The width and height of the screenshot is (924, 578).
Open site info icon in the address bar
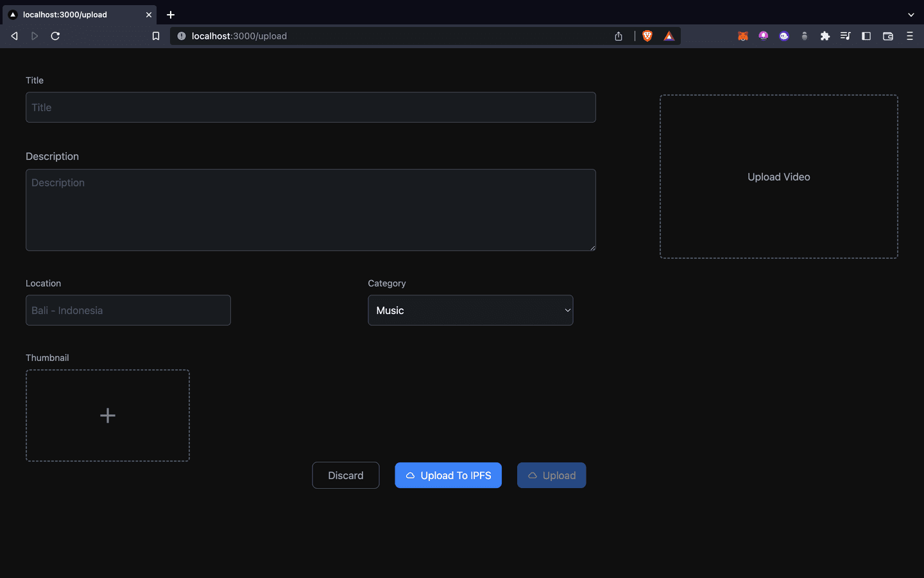tap(182, 36)
